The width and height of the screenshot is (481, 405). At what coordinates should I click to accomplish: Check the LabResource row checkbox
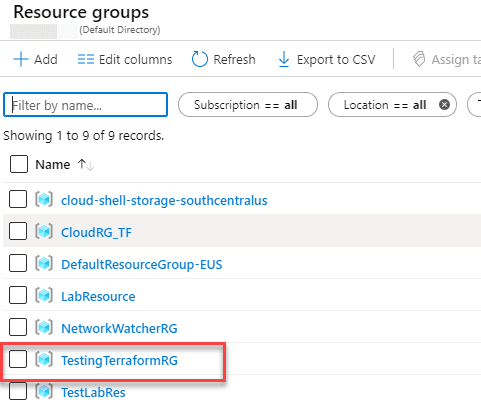(x=18, y=295)
